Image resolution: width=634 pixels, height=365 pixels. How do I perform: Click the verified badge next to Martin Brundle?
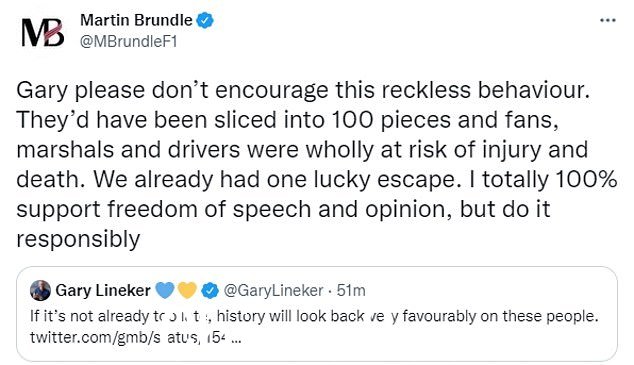click(x=205, y=20)
